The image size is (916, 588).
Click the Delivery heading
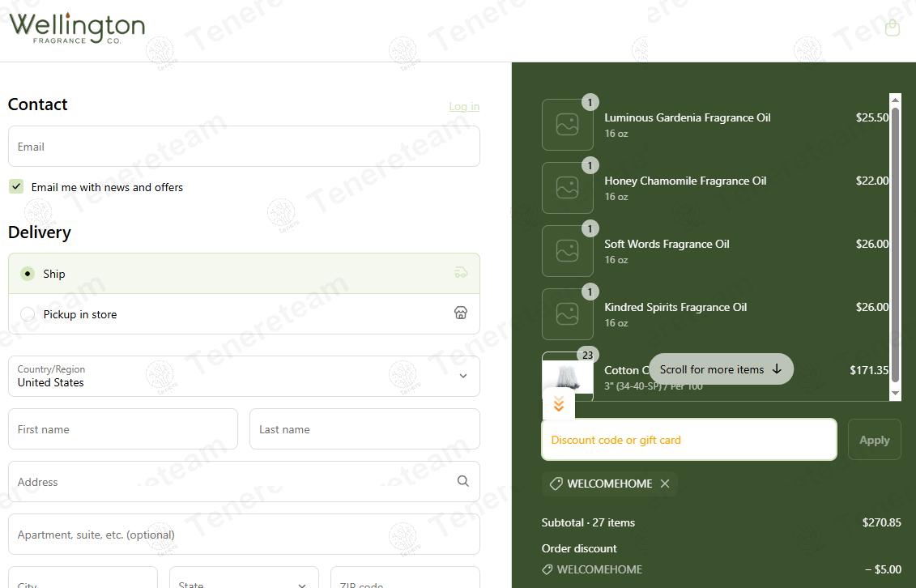[x=40, y=232]
